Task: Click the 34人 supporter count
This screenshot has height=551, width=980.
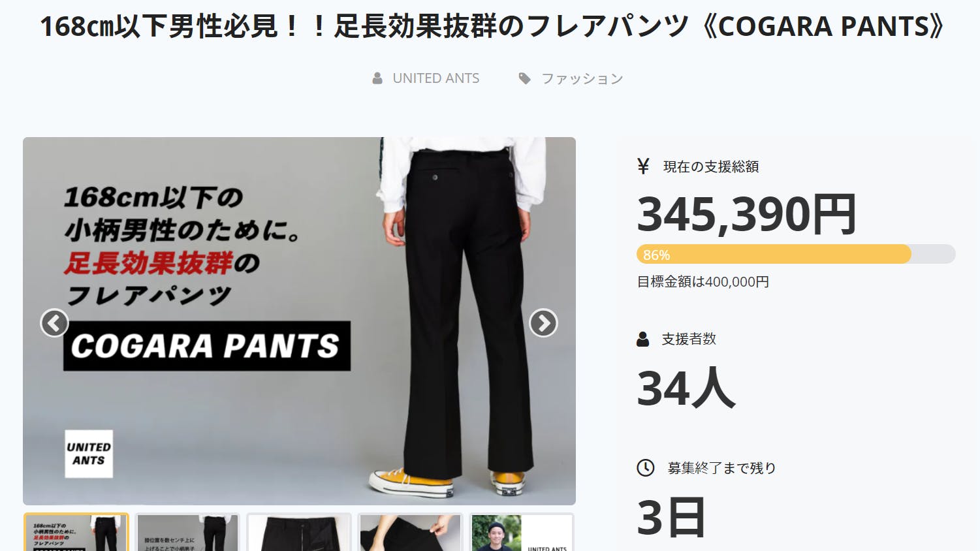Action: [686, 388]
